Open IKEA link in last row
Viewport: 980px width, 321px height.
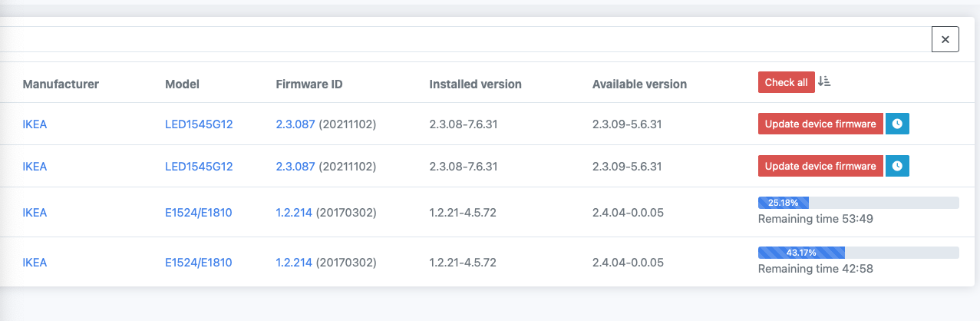(x=35, y=263)
